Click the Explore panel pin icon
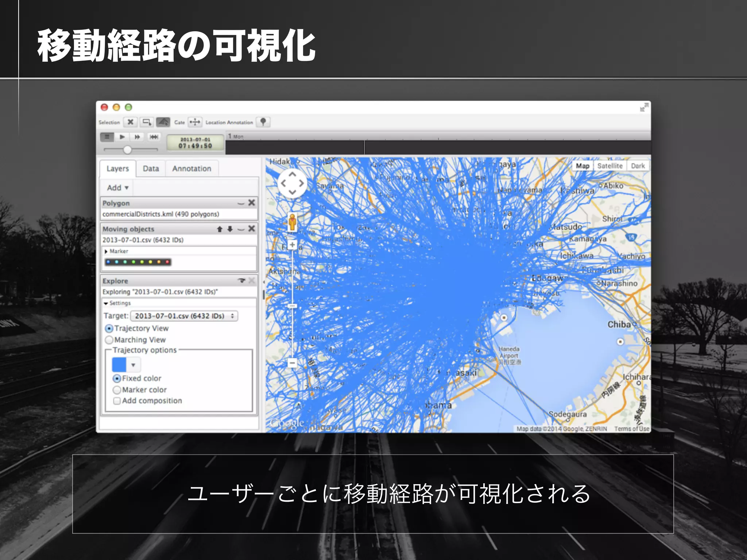747x560 pixels. pyautogui.click(x=241, y=281)
